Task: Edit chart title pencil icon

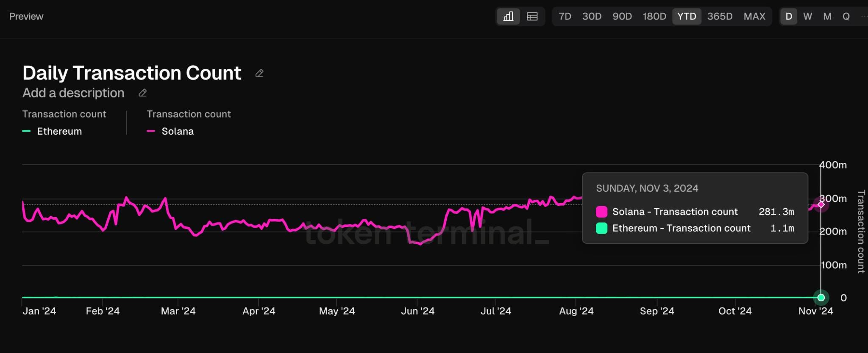Action: tap(259, 73)
